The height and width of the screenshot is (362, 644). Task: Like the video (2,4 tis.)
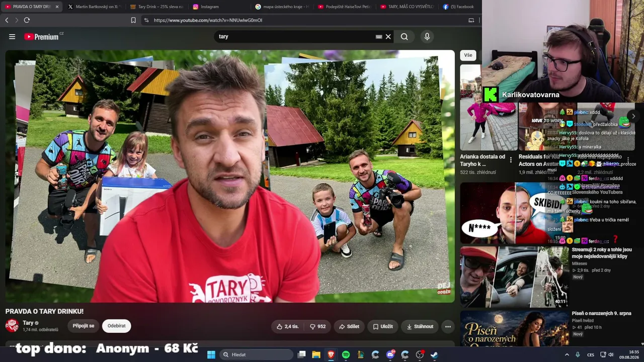287,326
